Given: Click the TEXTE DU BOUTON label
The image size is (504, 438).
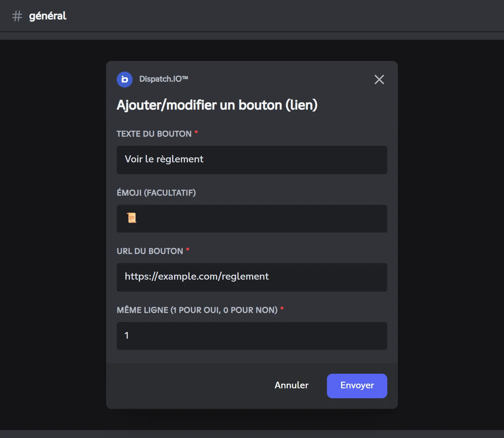Looking at the screenshot, I should [x=154, y=134].
